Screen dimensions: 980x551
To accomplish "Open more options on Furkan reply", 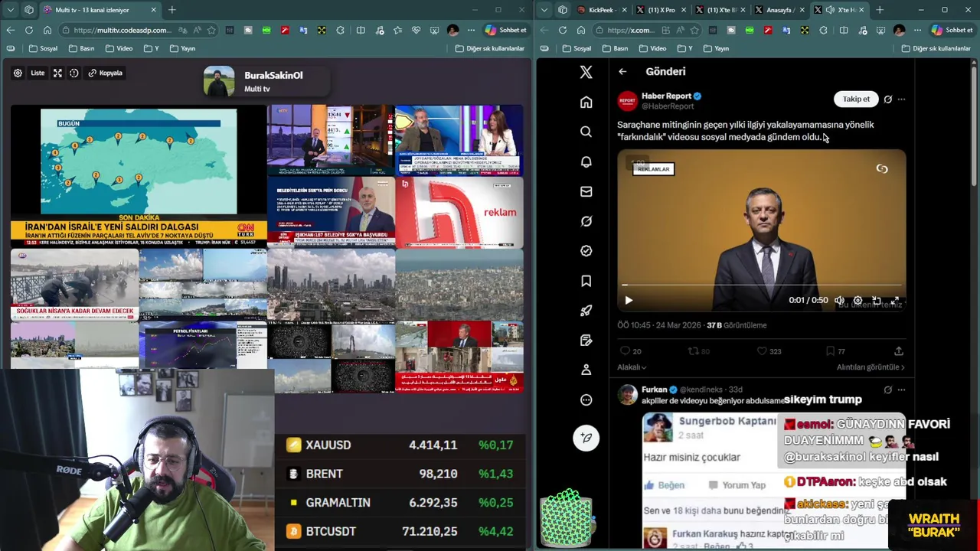I will click(x=901, y=390).
